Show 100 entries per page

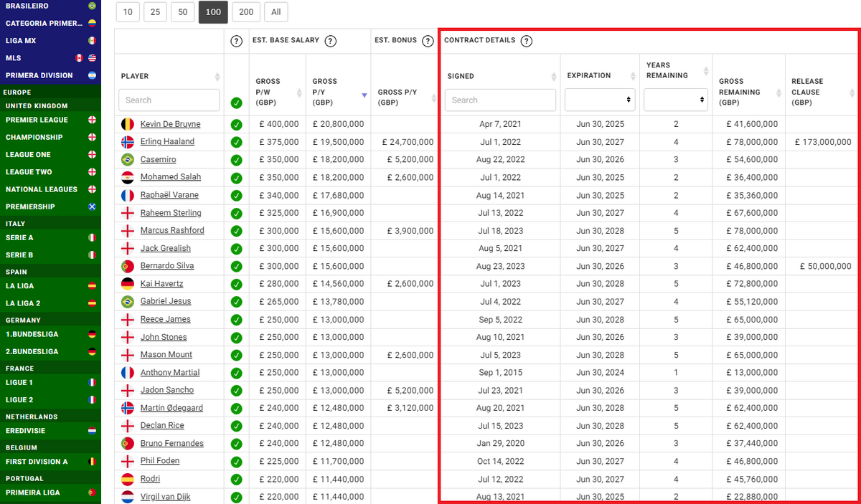pyautogui.click(x=213, y=12)
